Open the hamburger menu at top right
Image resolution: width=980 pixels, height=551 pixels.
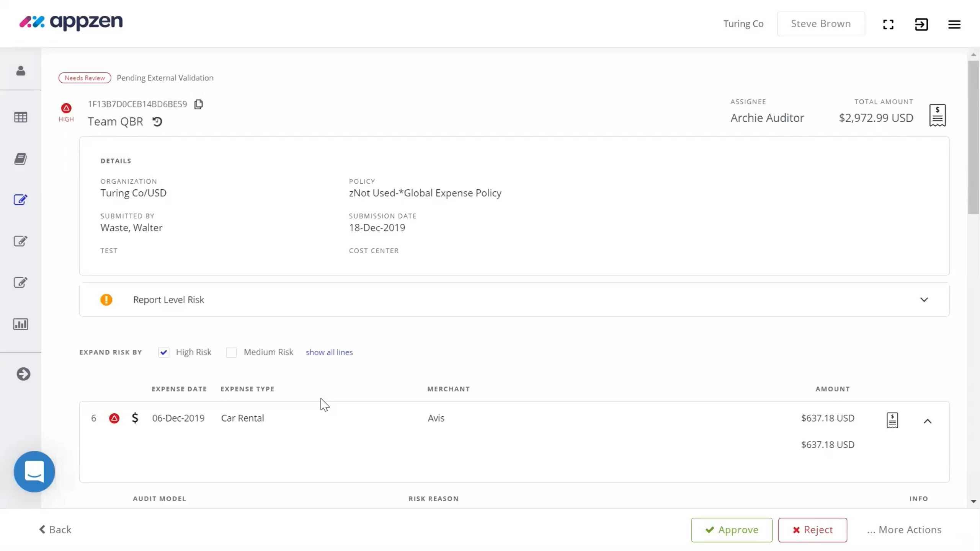[954, 24]
